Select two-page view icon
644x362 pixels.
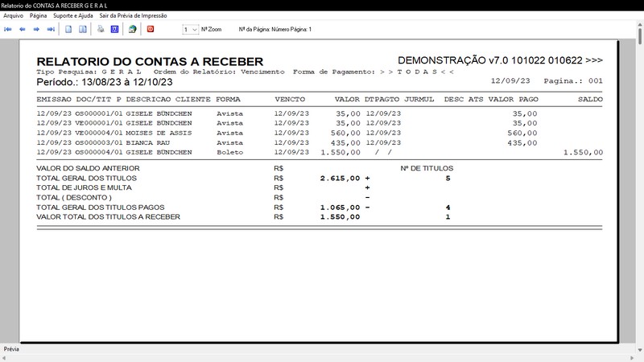coord(83,29)
